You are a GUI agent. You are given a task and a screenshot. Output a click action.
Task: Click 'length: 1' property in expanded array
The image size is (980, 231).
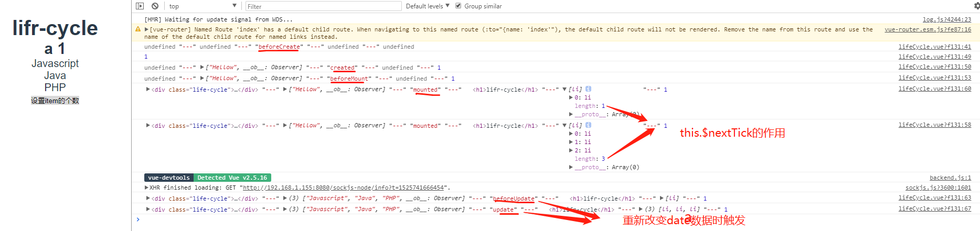click(590, 106)
